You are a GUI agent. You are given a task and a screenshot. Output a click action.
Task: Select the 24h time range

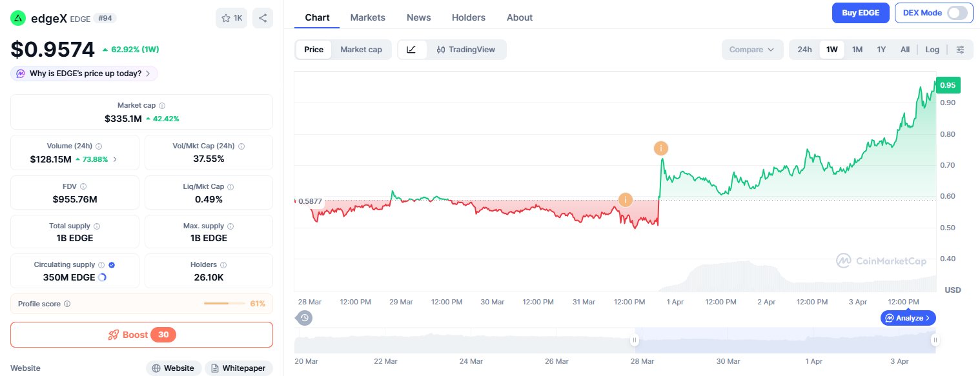point(804,50)
